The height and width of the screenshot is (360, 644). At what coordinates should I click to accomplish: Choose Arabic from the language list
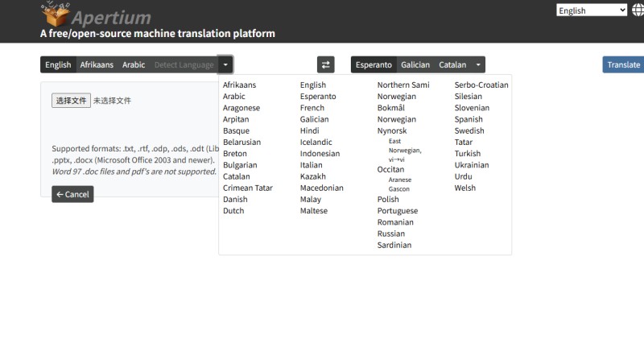point(233,96)
